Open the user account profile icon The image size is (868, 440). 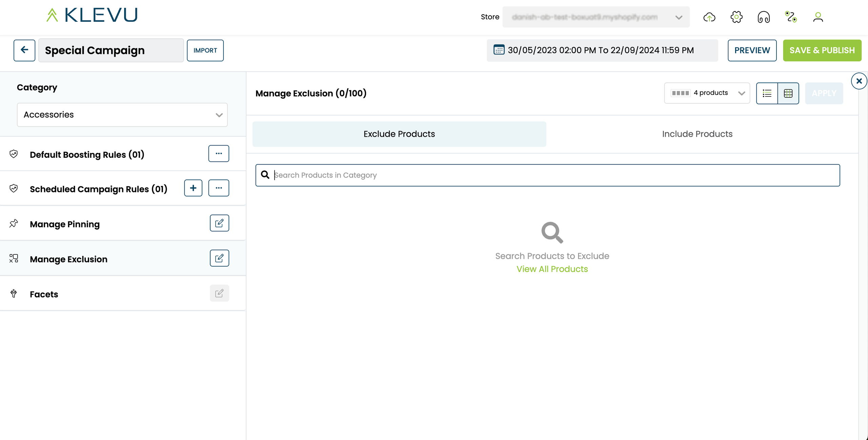(x=818, y=17)
